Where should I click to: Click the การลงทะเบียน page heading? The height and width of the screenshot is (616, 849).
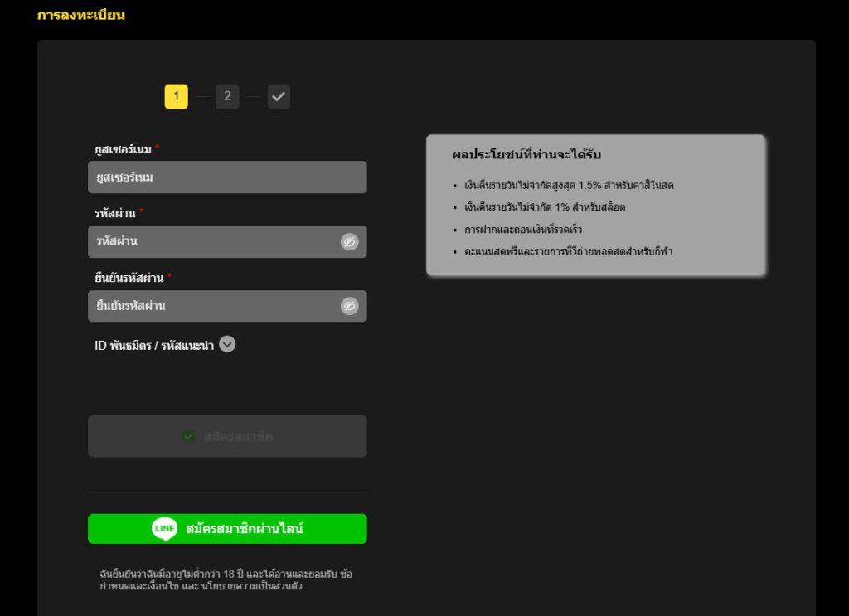pos(81,15)
